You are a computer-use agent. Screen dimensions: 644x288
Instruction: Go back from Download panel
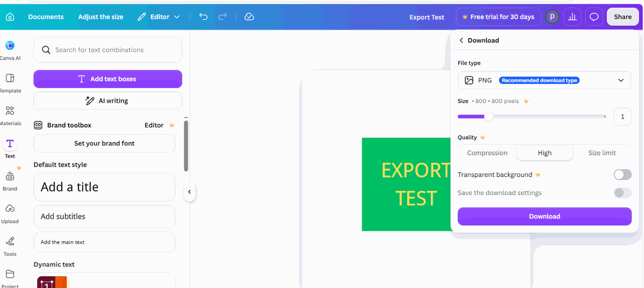(x=461, y=40)
